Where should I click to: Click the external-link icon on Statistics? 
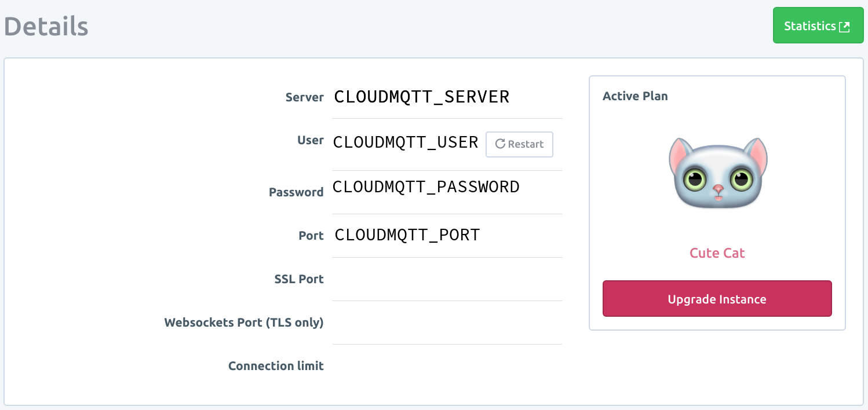pyautogui.click(x=845, y=27)
